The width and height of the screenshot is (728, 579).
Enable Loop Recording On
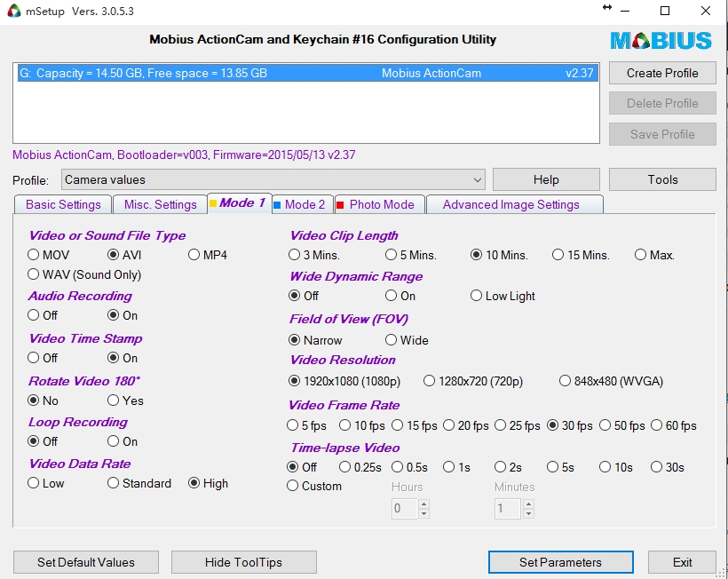[x=123, y=441]
